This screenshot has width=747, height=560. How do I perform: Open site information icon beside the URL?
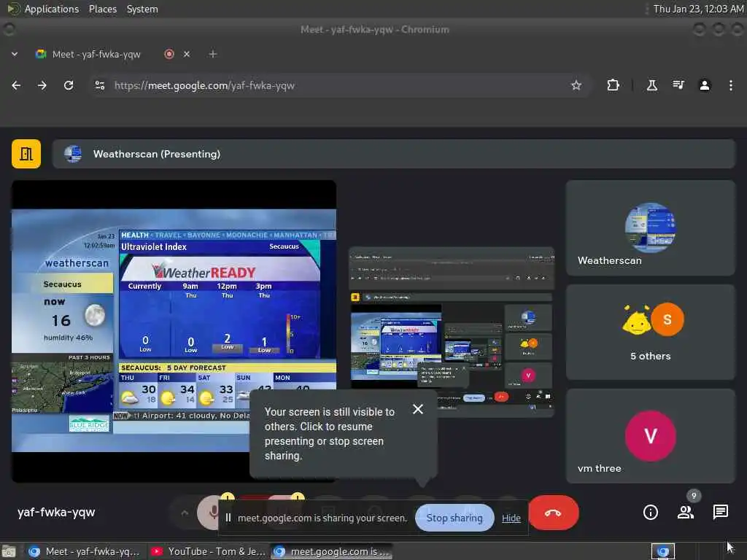pyautogui.click(x=99, y=85)
